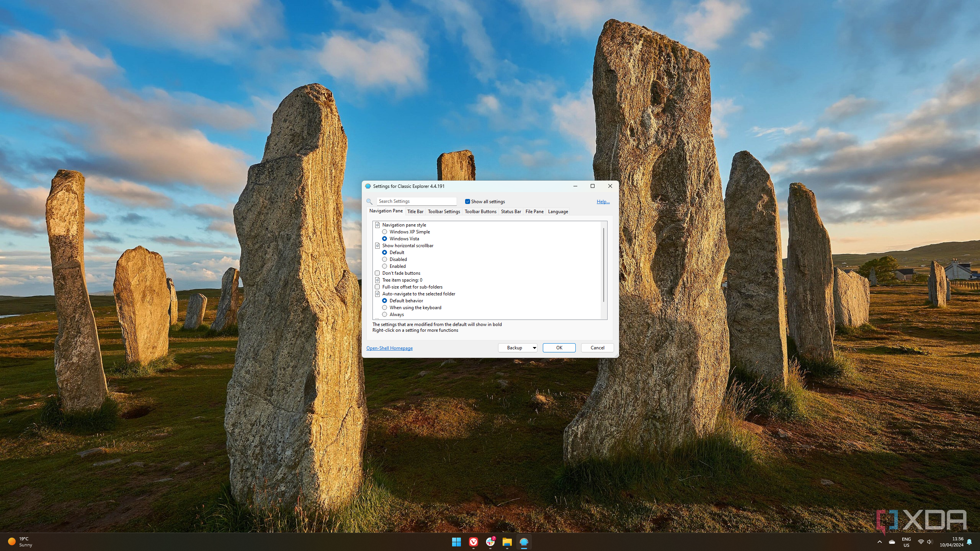Image resolution: width=980 pixels, height=551 pixels.
Task: Switch to the Toolbar Settings tab
Action: (x=444, y=212)
